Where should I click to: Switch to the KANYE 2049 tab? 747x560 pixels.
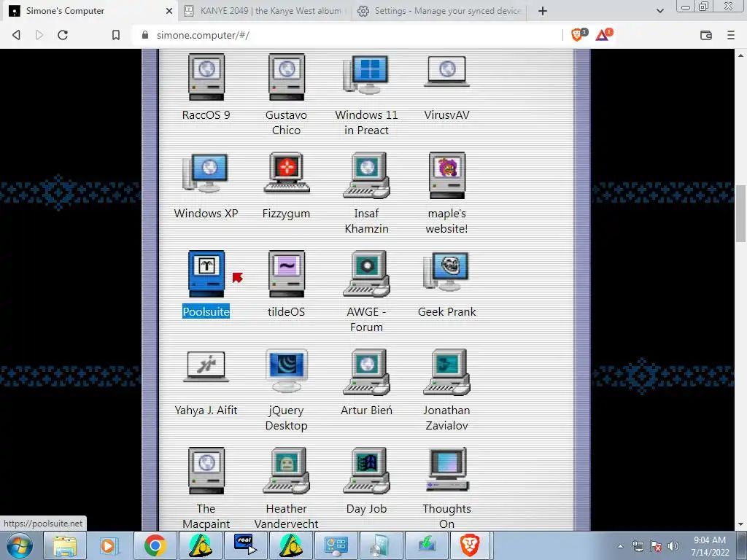[x=265, y=10]
